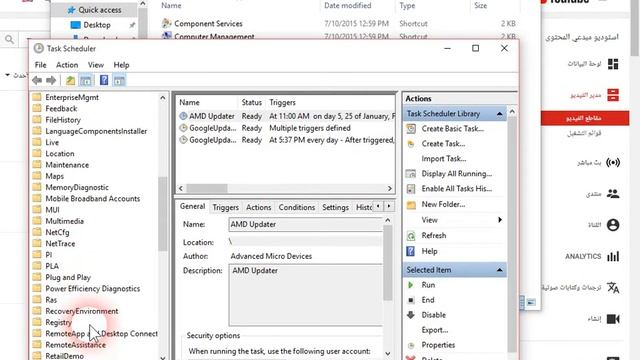Select the EnterpriseMgmt folder in tree

(72, 97)
